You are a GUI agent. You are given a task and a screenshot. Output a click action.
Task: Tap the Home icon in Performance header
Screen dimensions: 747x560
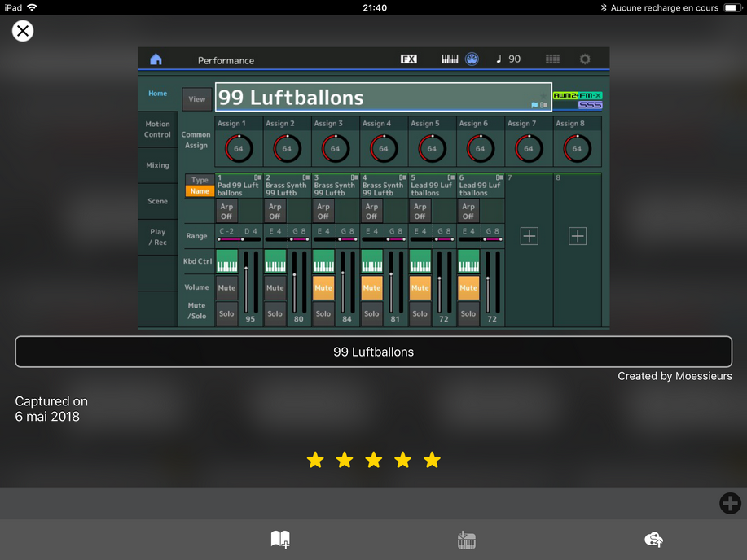(156, 59)
